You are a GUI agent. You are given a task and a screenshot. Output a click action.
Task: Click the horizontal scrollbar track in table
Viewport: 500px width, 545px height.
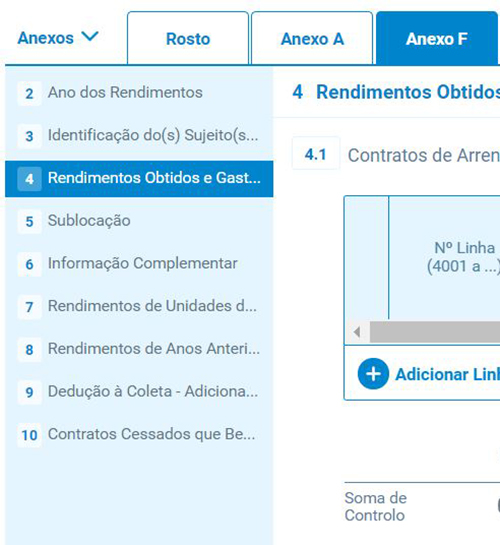(435, 332)
